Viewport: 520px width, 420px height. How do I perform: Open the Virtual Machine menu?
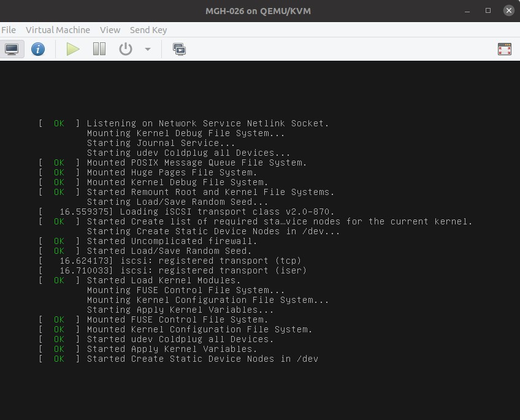coord(58,30)
